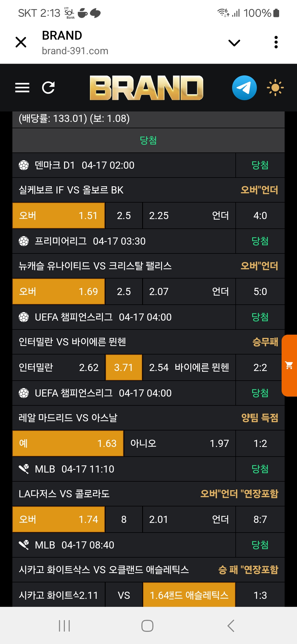Open the hamburger menu
Image resolution: width=297 pixels, height=644 pixels.
(x=22, y=88)
